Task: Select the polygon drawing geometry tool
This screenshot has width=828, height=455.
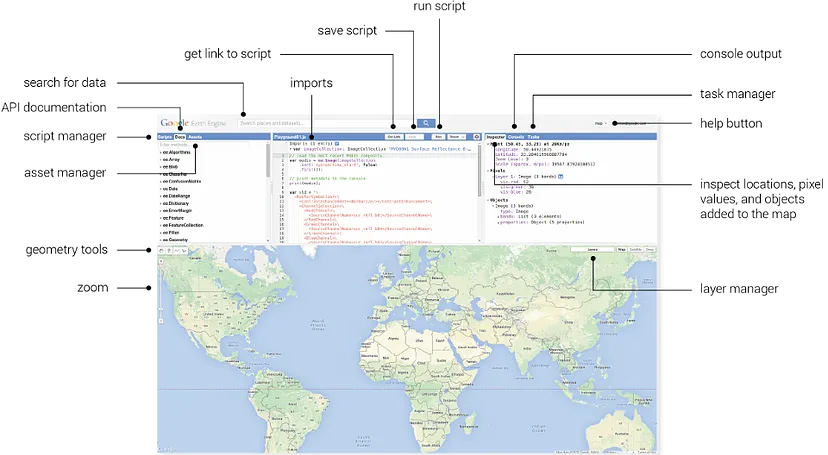Action: click(184, 251)
